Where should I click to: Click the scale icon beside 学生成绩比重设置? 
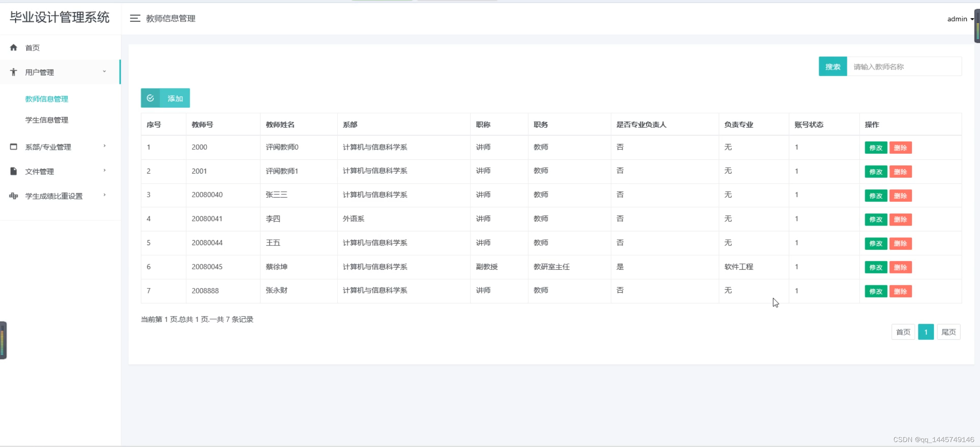pyautogui.click(x=13, y=196)
